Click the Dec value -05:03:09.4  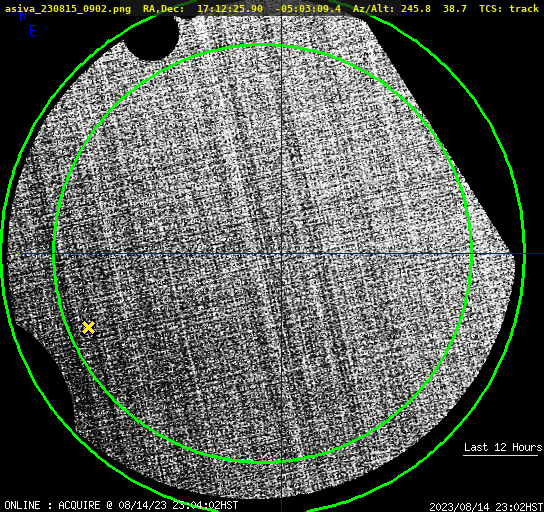[x=308, y=8]
